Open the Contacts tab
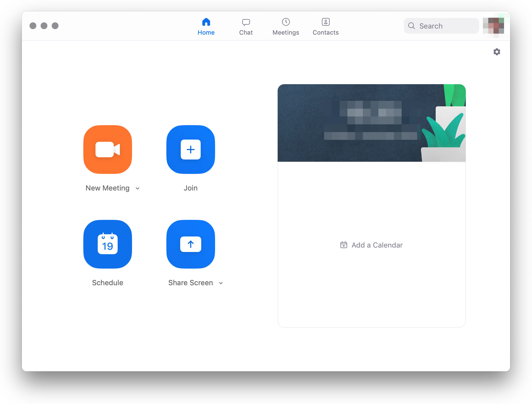The width and height of the screenshot is (532, 404). tap(326, 27)
